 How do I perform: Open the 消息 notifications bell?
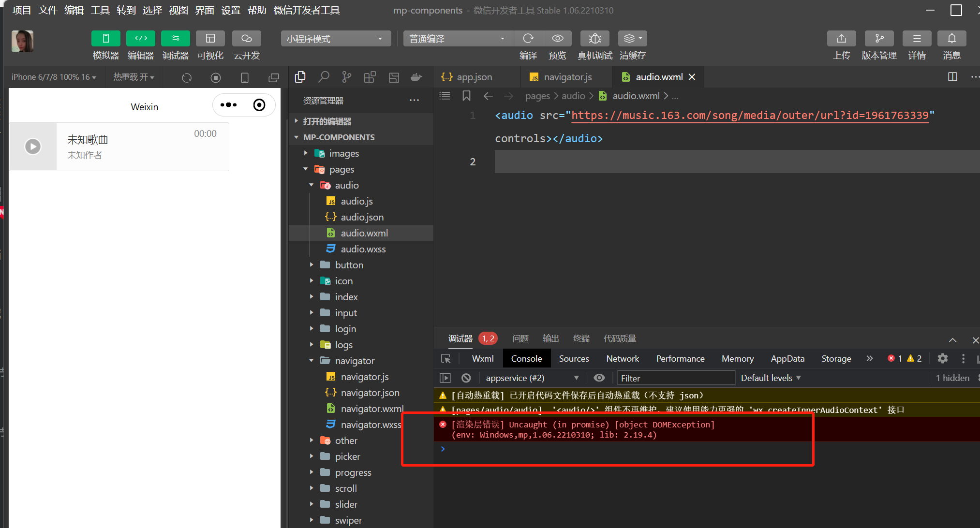pos(951,38)
